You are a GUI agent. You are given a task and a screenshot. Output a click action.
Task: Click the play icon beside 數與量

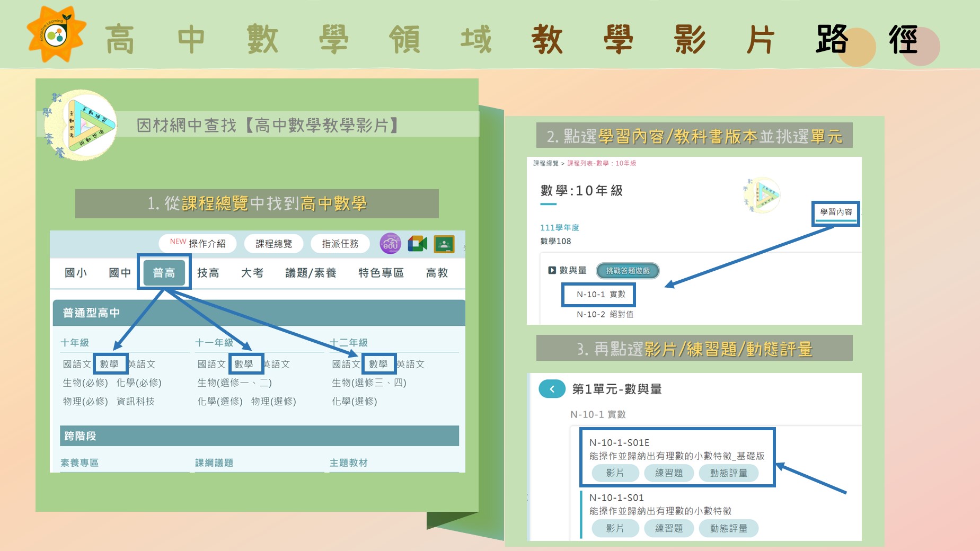[552, 270]
